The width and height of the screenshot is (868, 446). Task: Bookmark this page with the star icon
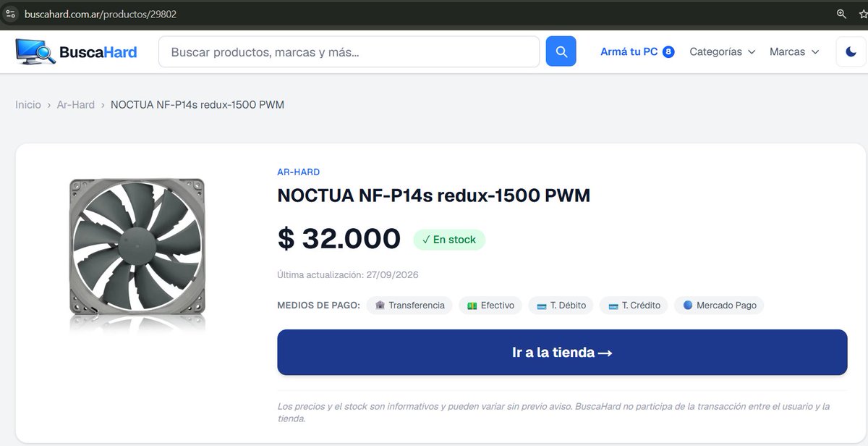point(862,14)
